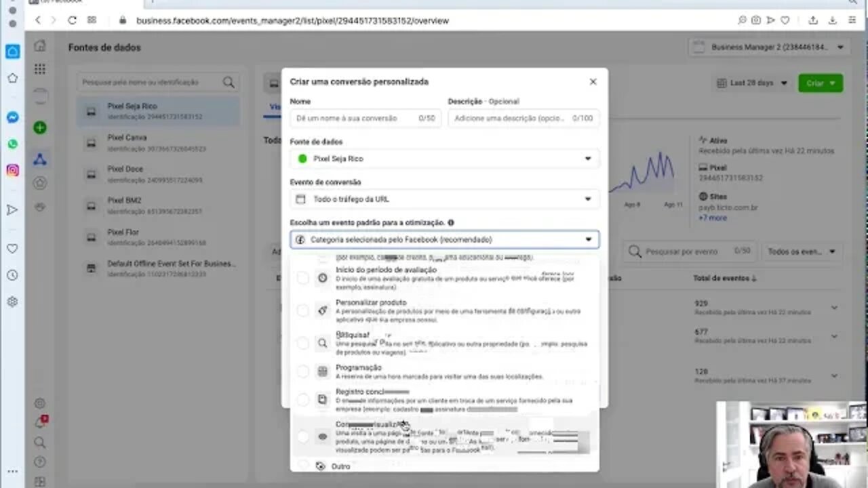Viewport: 868px width, 488px height.
Task: Click the green Criar button
Action: tap(821, 83)
